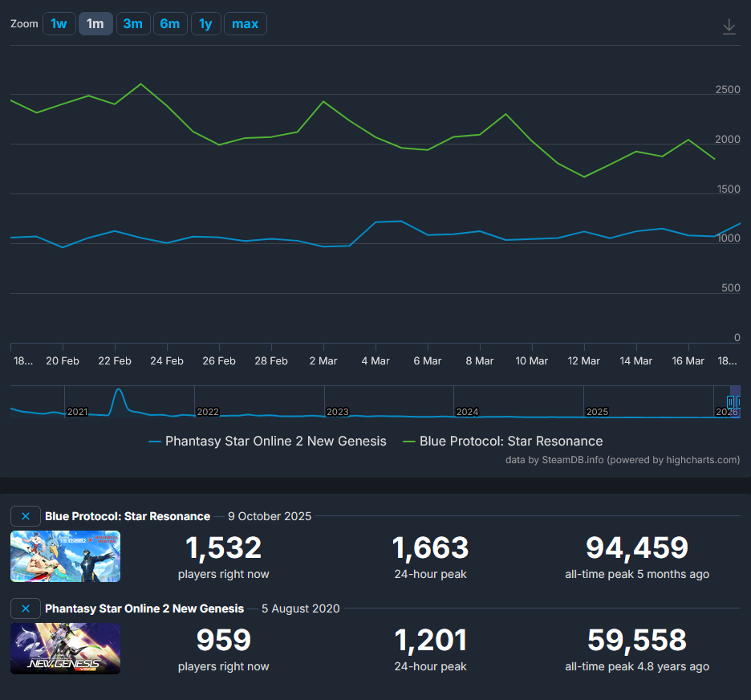Open the Phantasy Star Online 2 New Genesis title link
Viewport: 751px width, 700px height.
tap(144, 608)
